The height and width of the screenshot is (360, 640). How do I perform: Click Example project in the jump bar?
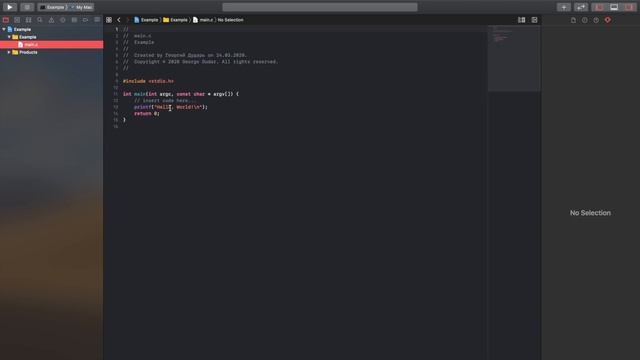tap(146, 20)
